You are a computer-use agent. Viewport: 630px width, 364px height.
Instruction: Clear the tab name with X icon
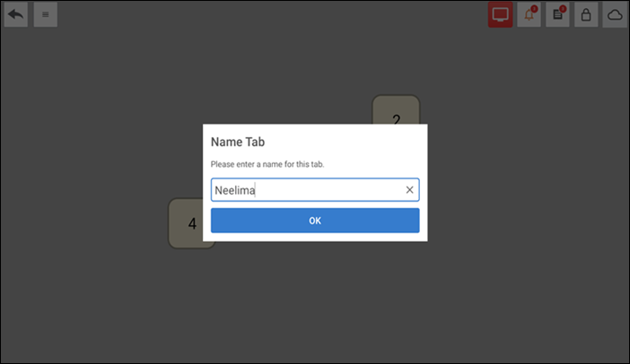[409, 190]
